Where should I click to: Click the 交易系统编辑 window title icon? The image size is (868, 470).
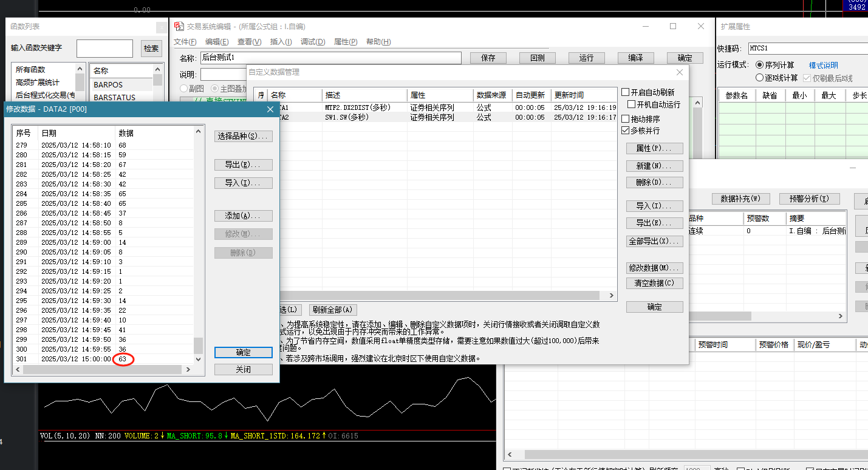(x=179, y=27)
